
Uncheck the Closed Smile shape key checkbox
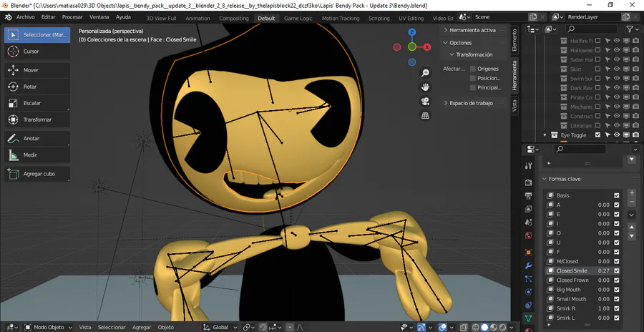pyautogui.click(x=616, y=270)
